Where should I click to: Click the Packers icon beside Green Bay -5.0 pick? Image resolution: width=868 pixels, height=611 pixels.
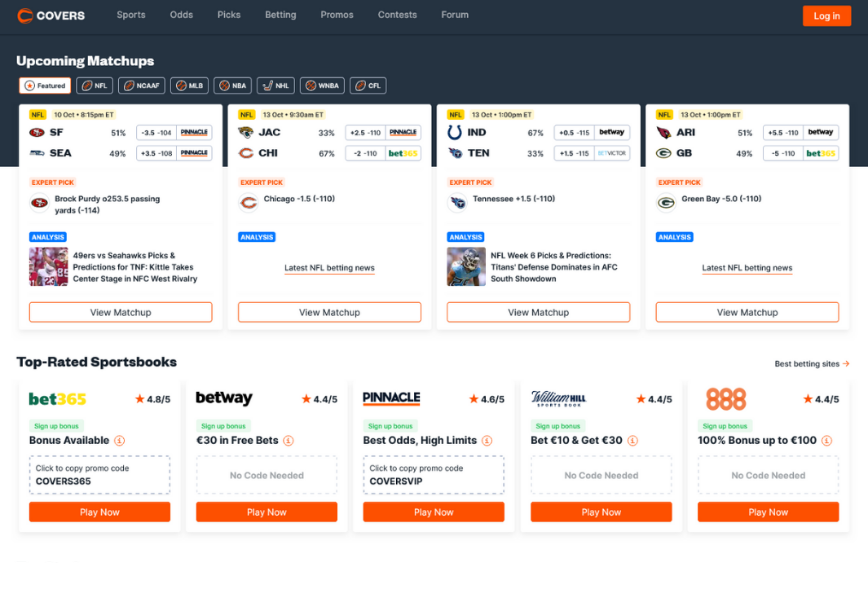pos(665,203)
